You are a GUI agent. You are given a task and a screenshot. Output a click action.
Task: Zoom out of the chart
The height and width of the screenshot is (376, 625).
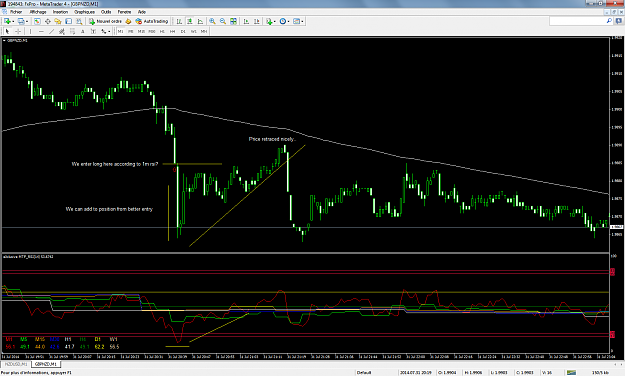coord(223,21)
